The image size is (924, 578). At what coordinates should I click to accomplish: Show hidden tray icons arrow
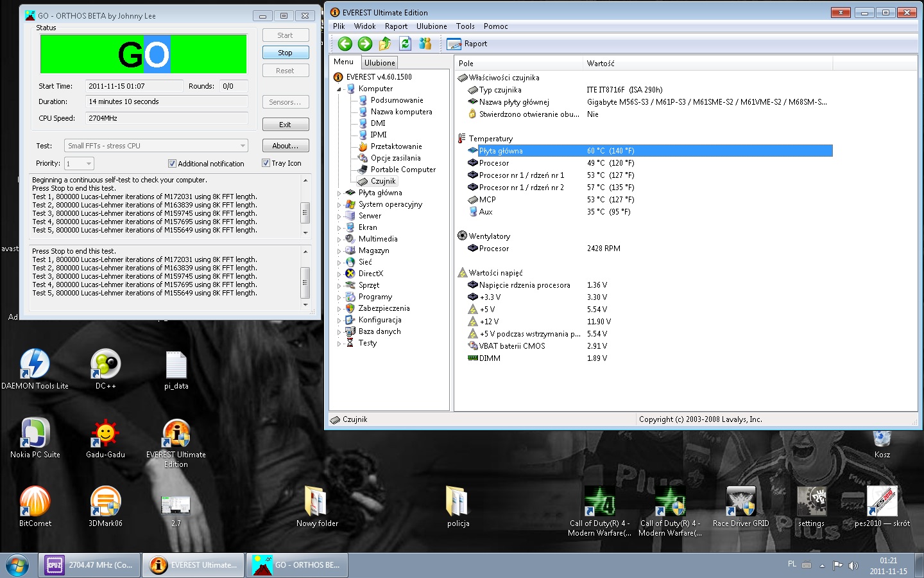pos(822,566)
